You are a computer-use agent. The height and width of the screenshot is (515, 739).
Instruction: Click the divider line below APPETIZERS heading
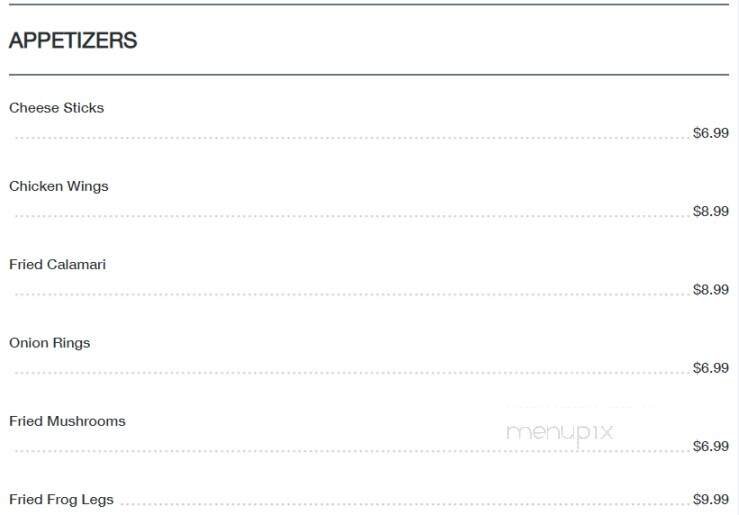[368, 75]
